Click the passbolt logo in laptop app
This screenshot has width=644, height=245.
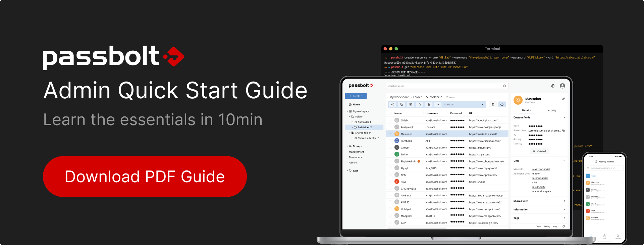(361, 86)
